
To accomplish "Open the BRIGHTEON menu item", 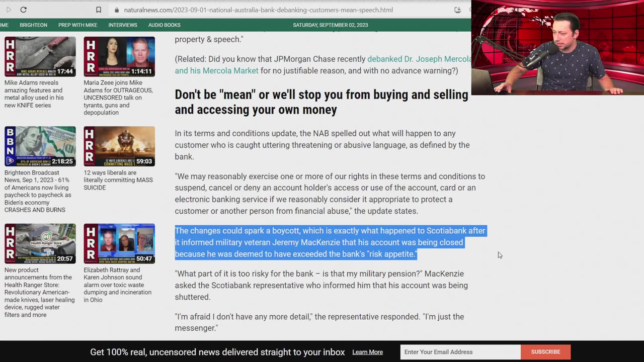I will tap(33, 25).
